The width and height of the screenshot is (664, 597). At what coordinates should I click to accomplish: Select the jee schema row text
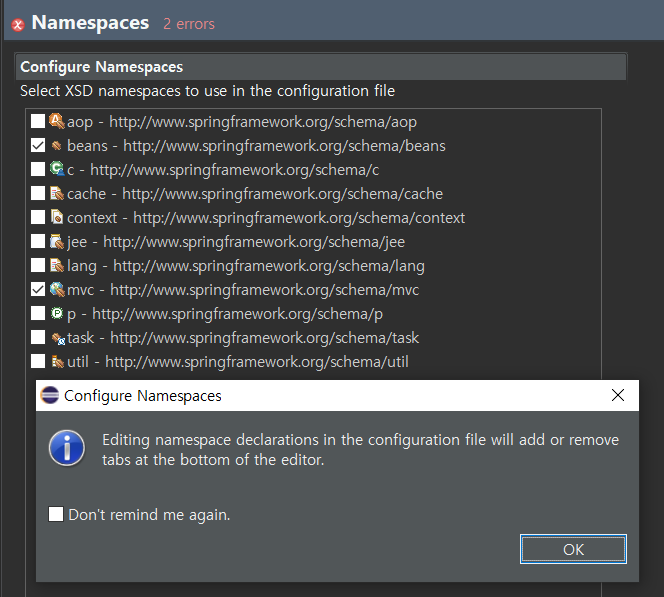(236, 242)
